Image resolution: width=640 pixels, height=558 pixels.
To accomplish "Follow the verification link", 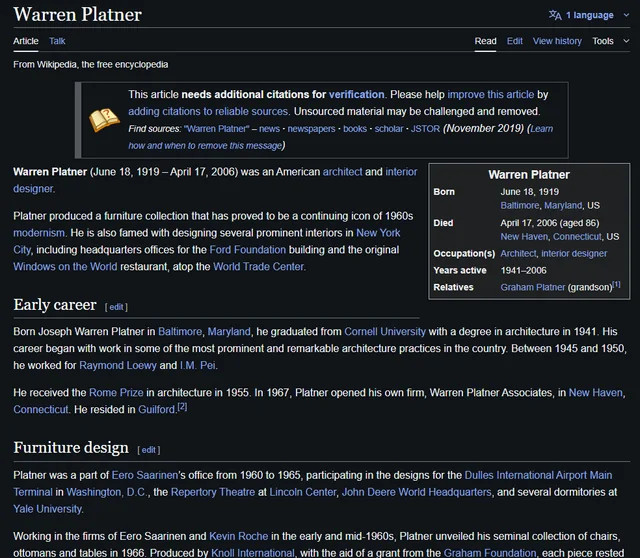I will coord(356,94).
